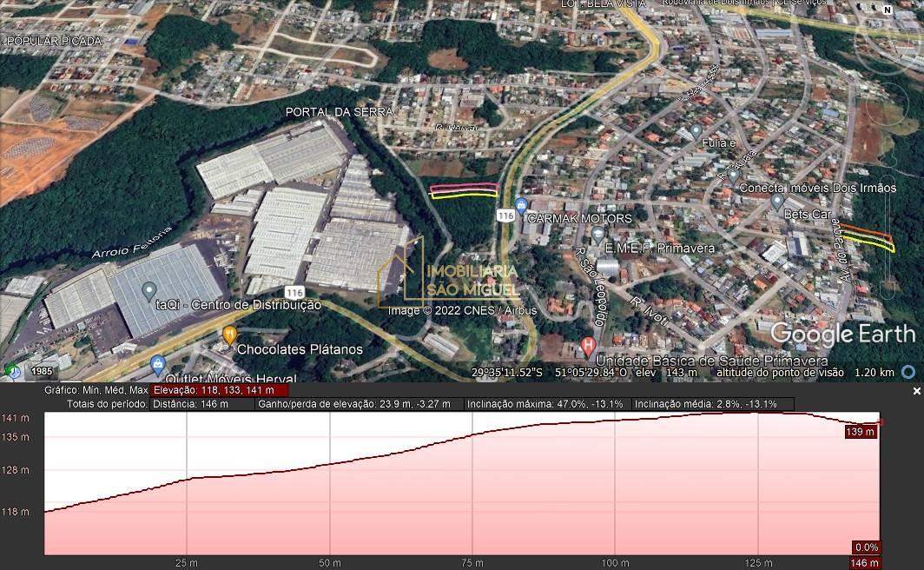Click the orange path near Av. do Parque
This screenshot has width=924, height=570.
pos(865,233)
